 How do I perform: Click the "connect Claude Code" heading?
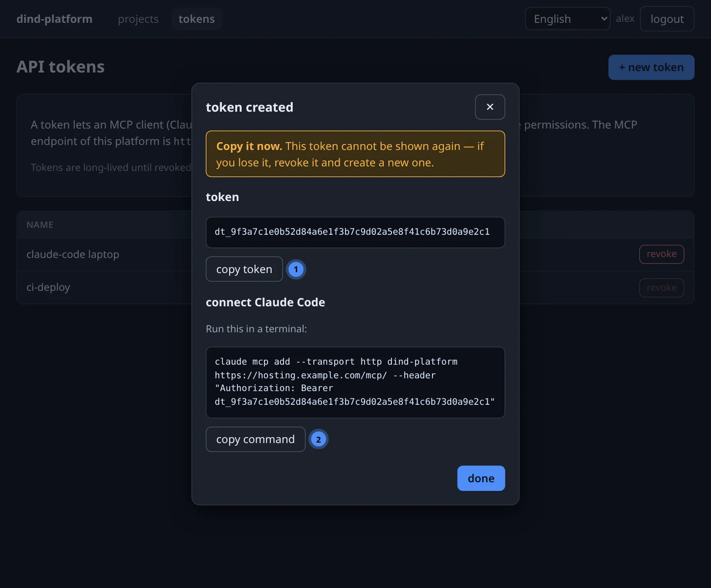[265, 303]
